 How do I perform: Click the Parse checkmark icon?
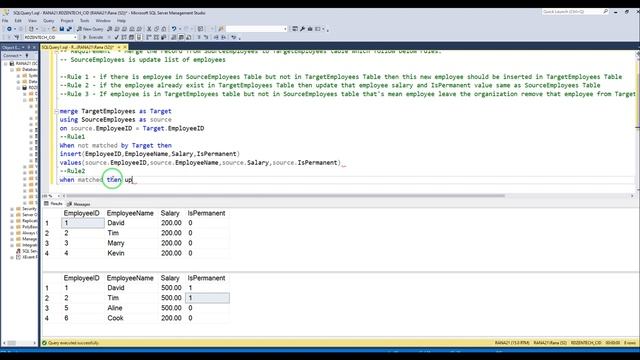coord(116,37)
